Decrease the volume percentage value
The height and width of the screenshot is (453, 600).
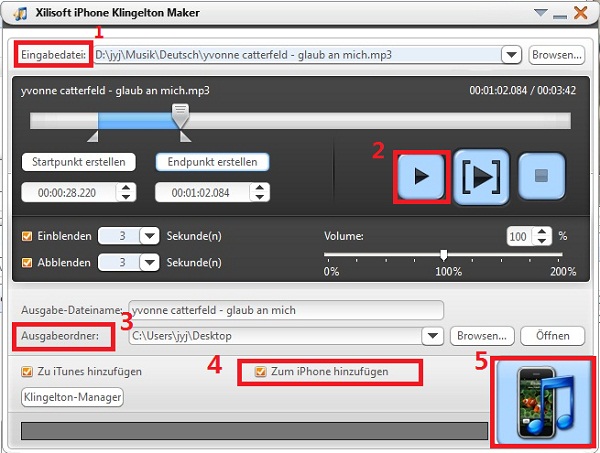pos(542,240)
